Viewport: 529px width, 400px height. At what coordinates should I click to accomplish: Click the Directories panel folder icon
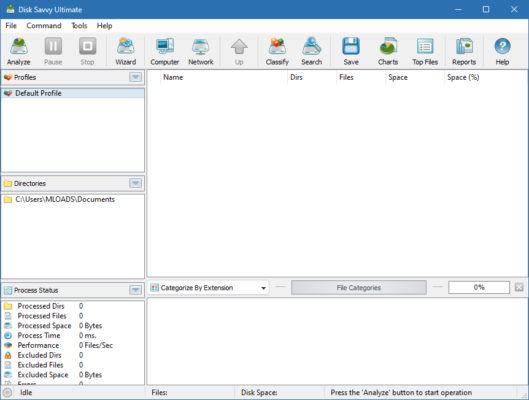click(8, 183)
